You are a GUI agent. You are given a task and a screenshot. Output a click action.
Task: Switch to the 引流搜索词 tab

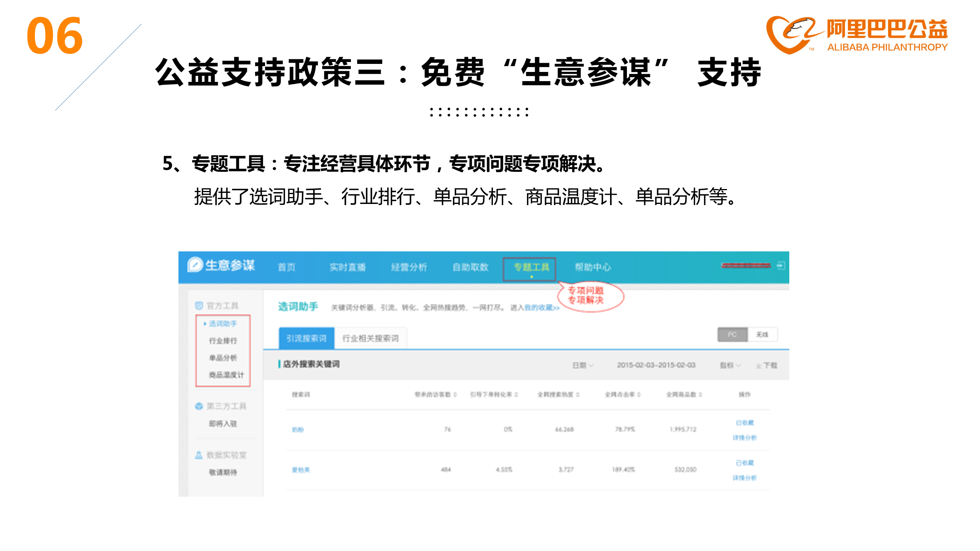[x=306, y=338]
